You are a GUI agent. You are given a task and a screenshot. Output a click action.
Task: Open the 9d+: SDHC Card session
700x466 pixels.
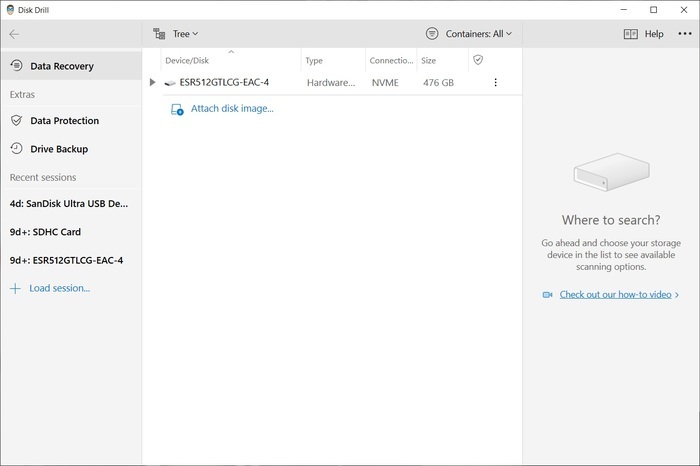45,232
